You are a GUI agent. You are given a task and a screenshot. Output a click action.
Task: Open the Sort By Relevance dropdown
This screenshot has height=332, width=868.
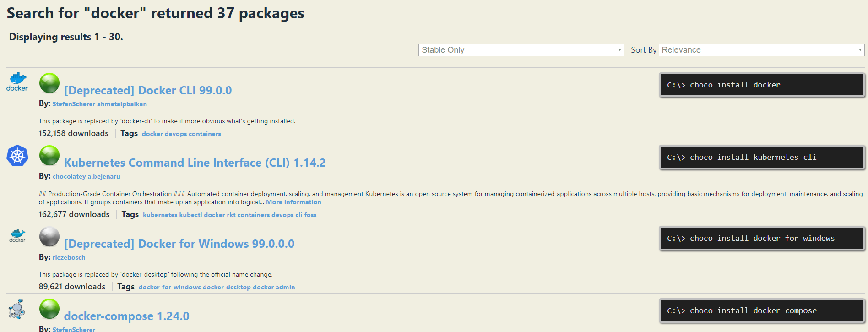tap(761, 50)
